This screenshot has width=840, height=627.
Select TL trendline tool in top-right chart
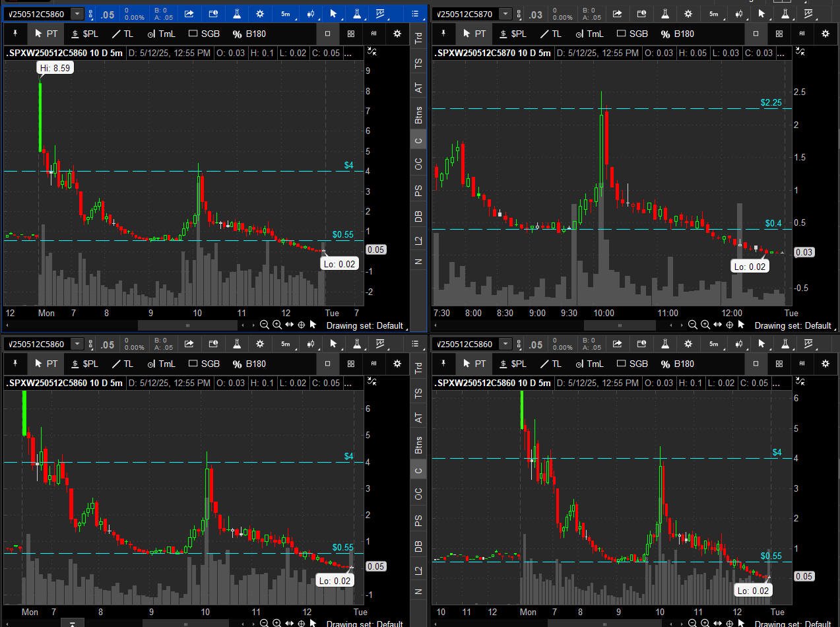click(550, 33)
